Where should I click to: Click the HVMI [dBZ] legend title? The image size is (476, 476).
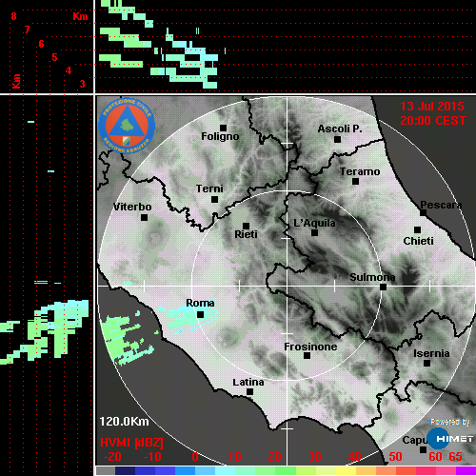131,443
